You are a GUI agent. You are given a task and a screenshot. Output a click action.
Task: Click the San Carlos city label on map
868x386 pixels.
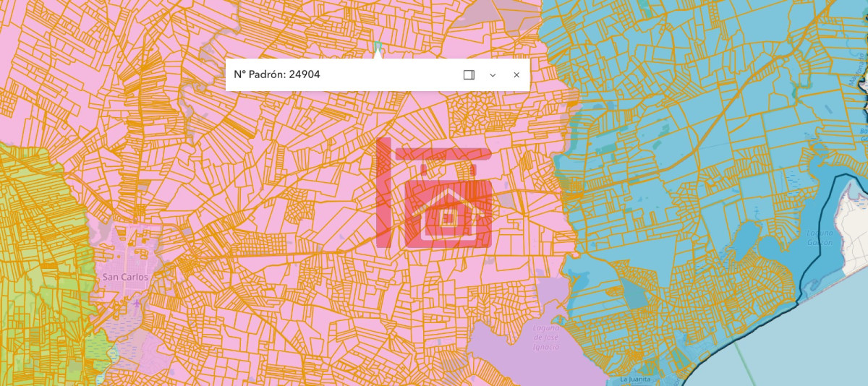(x=125, y=277)
